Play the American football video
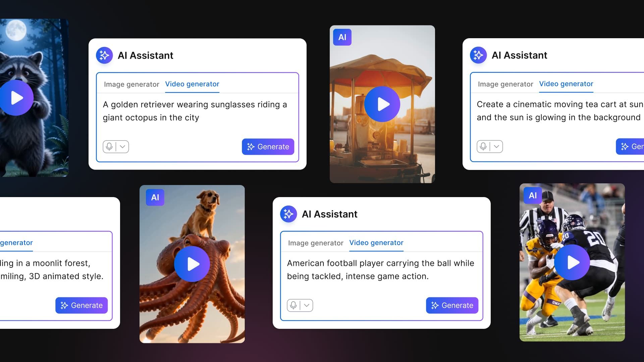 click(572, 262)
